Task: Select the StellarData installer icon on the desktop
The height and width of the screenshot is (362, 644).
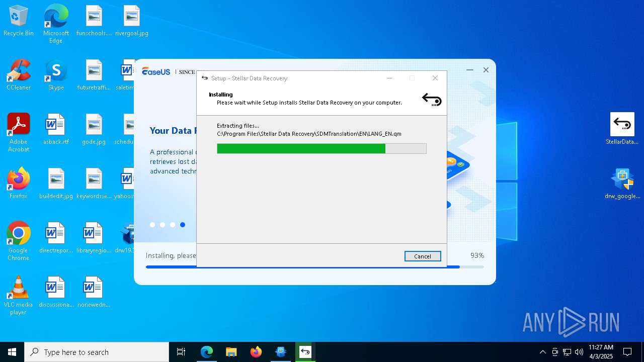Action: click(622, 129)
